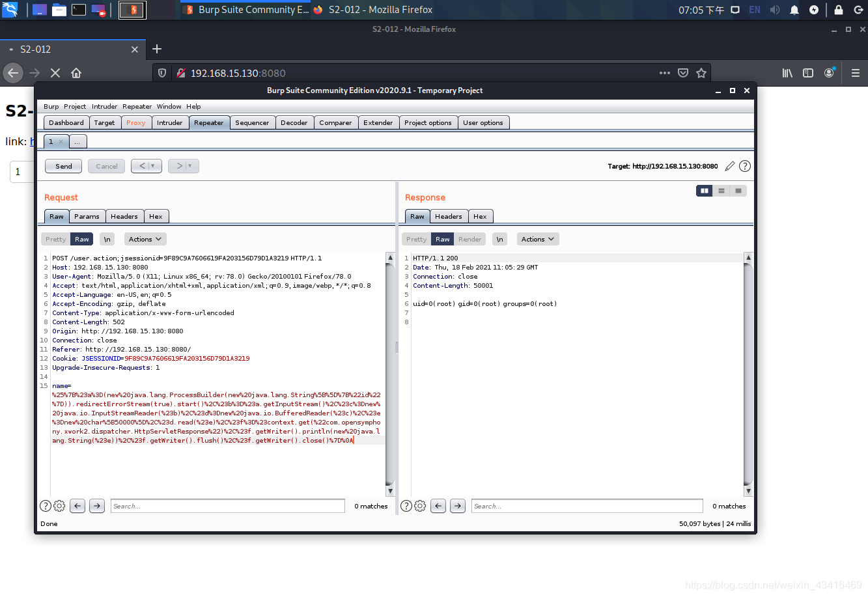The height and width of the screenshot is (597, 868).
Task: Add new Repeater tab with ellipsis
Action: (x=77, y=141)
